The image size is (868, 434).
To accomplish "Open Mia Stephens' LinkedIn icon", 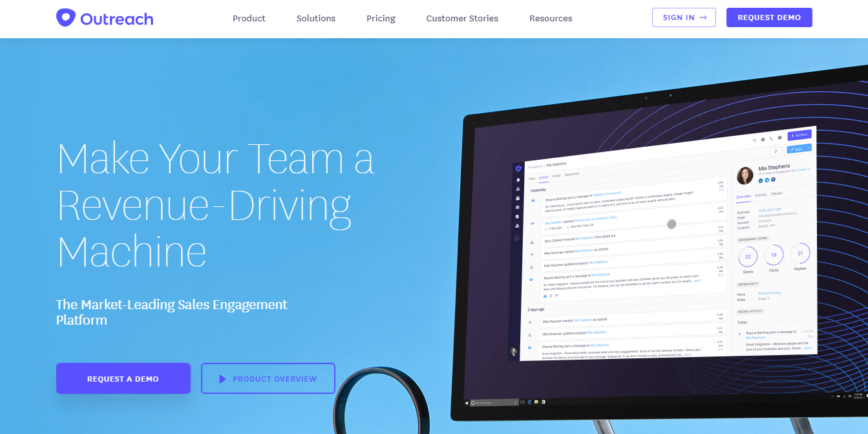I will coord(760,180).
